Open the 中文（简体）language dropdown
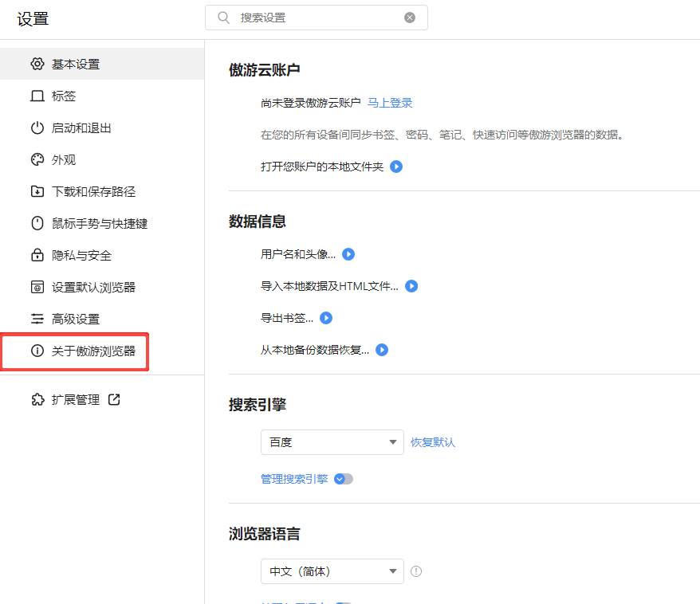Viewport: 700px width, 604px height. click(332, 571)
